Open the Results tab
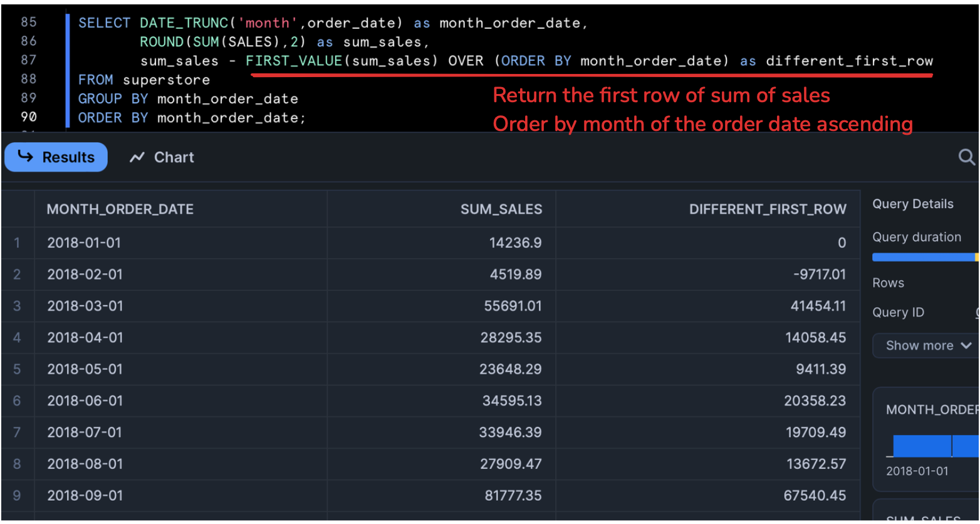The height and width of the screenshot is (524, 980). tap(56, 157)
